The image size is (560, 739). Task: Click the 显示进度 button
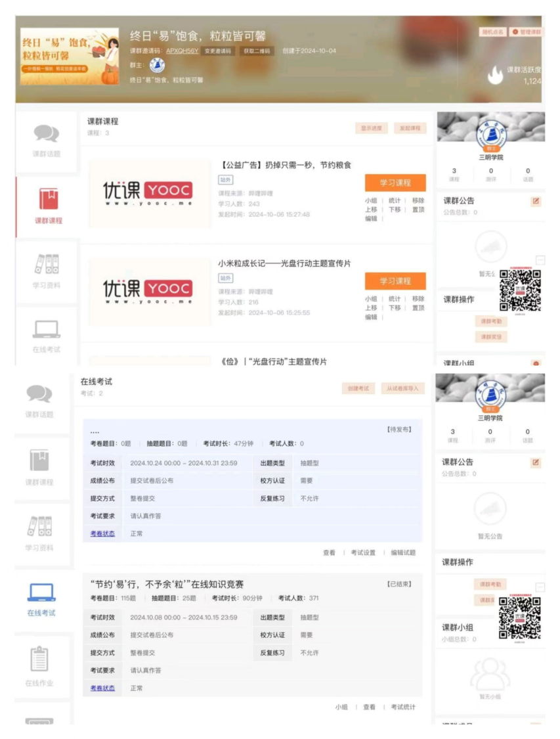coord(371,128)
